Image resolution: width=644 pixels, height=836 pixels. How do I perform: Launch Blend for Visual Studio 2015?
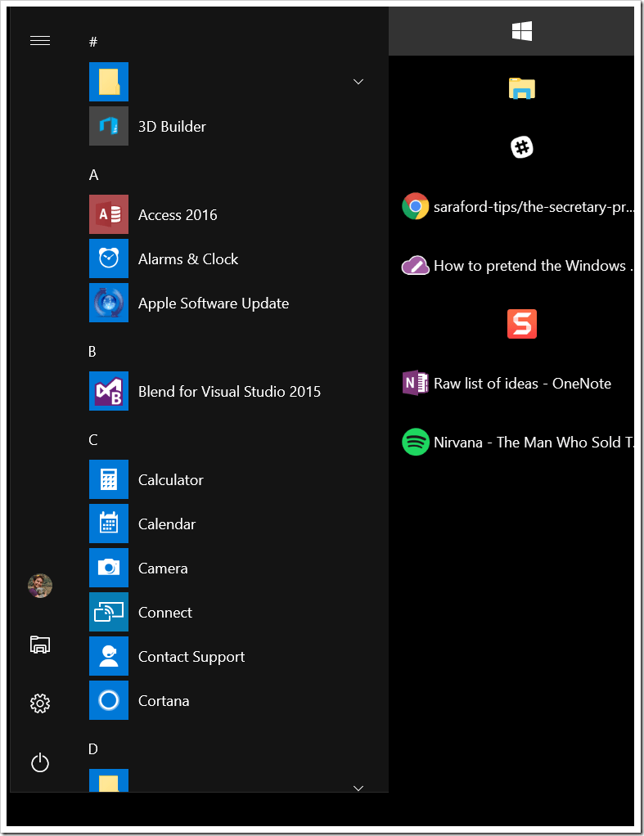229,391
